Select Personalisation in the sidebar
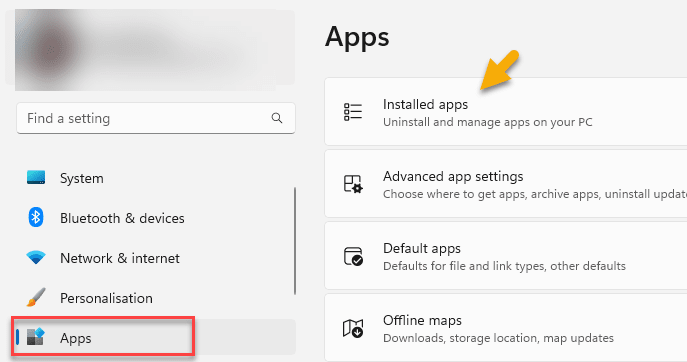The width and height of the screenshot is (687, 362). tap(106, 298)
